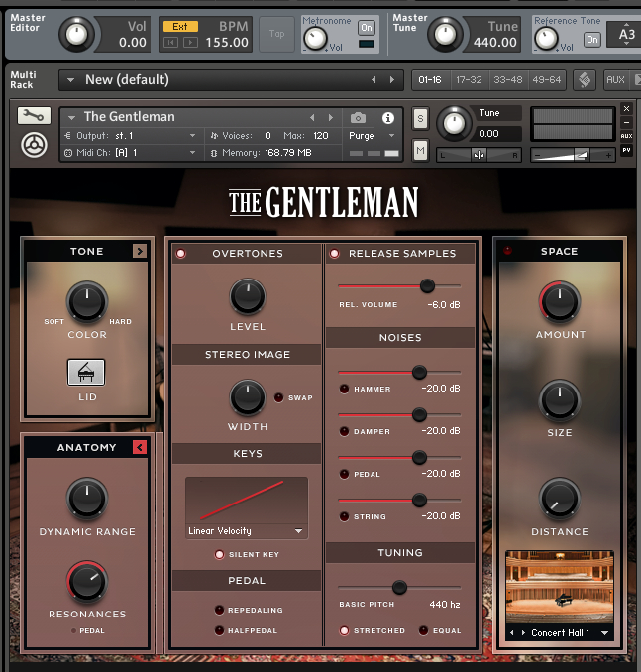Toggle String noise LED

pos(344,516)
